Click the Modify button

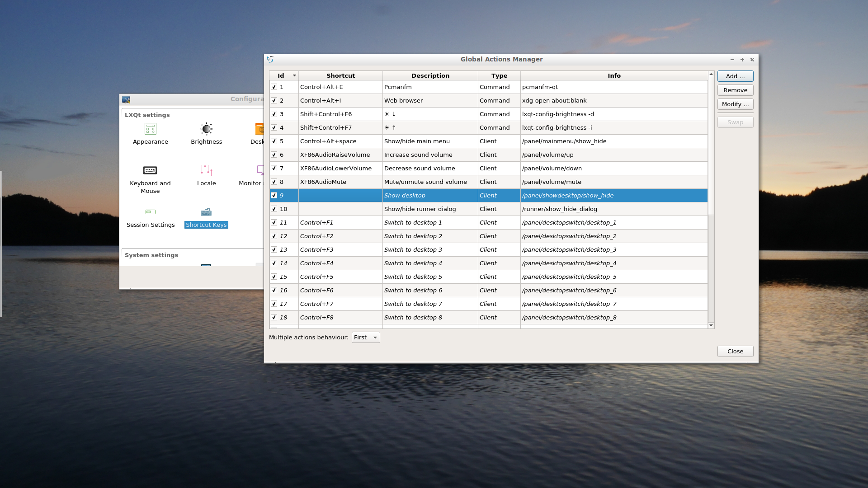(734, 104)
